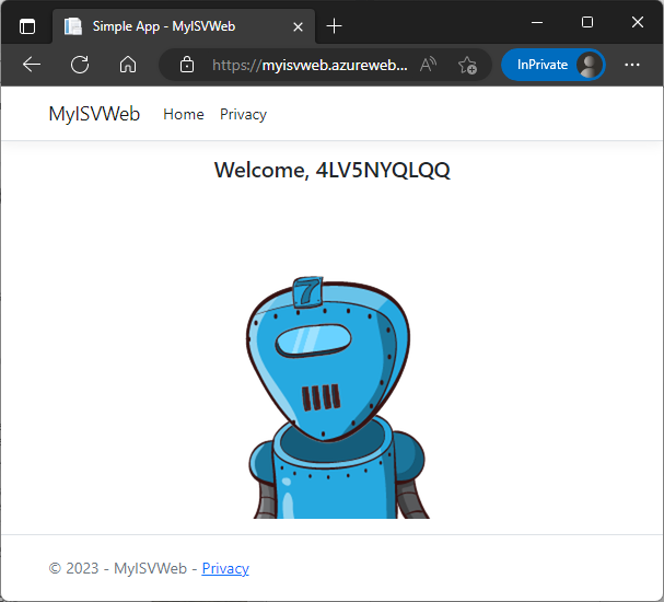This screenshot has width=664, height=602.
Task: Open the Home navigation link
Action: 183,114
